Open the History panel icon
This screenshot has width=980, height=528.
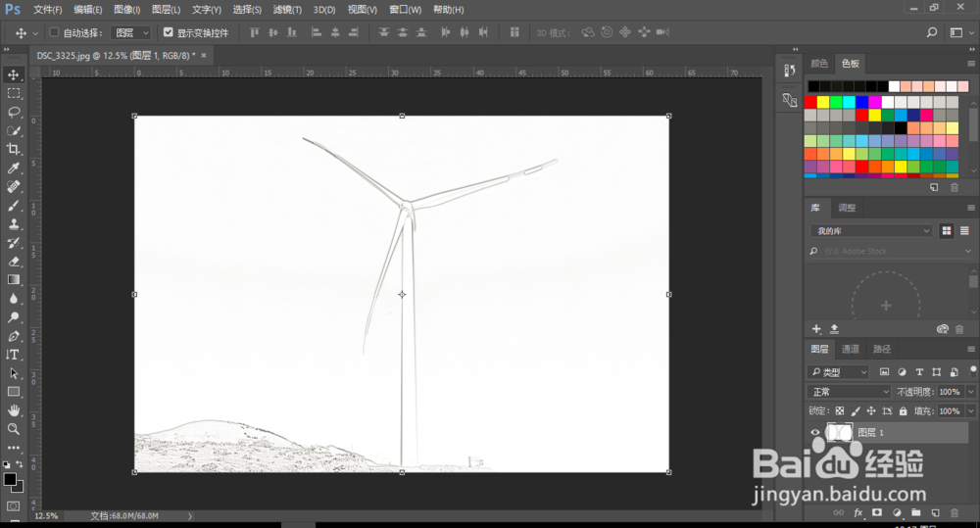[x=789, y=72]
